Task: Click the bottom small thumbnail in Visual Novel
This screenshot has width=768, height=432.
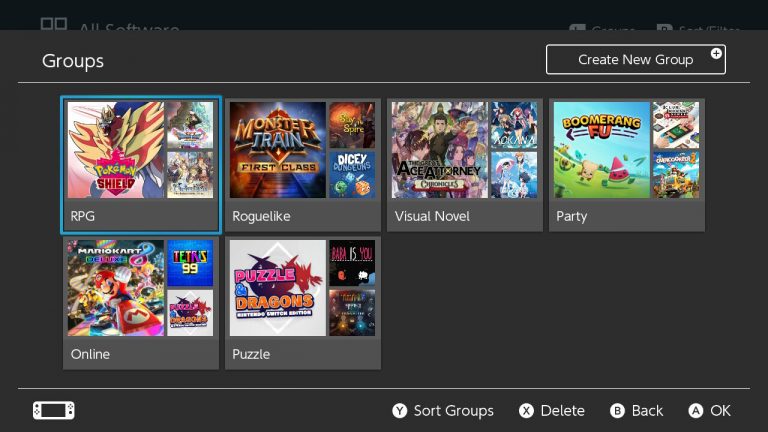Action: pos(514,175)
